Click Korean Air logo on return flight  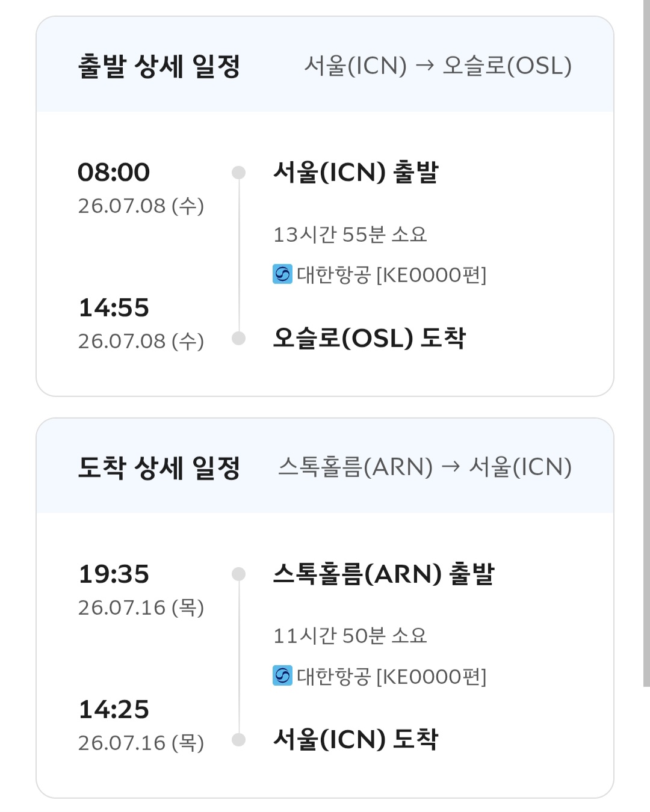(x=282, y=676)
